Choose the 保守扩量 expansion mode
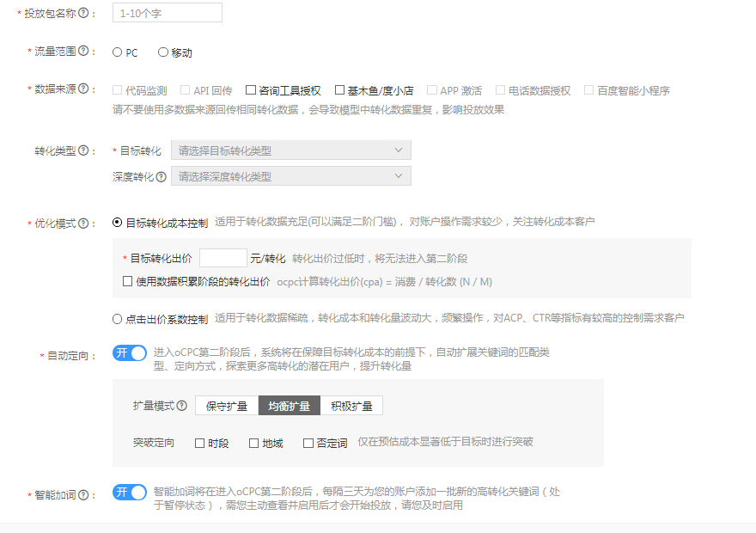This screenshot has width=756, height=533. click(227, 406)
